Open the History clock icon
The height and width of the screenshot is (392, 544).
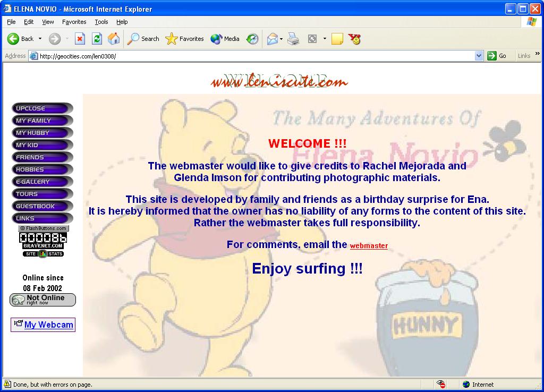pyautogui.click(x=252, y=39)
